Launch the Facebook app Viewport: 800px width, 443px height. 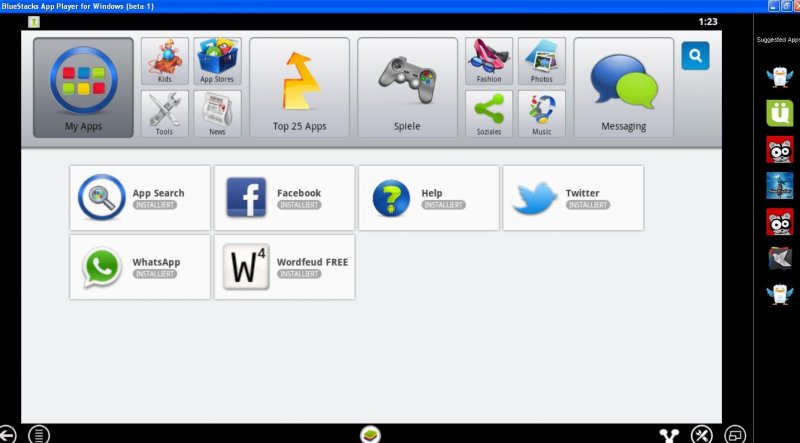tap(284, 198)
